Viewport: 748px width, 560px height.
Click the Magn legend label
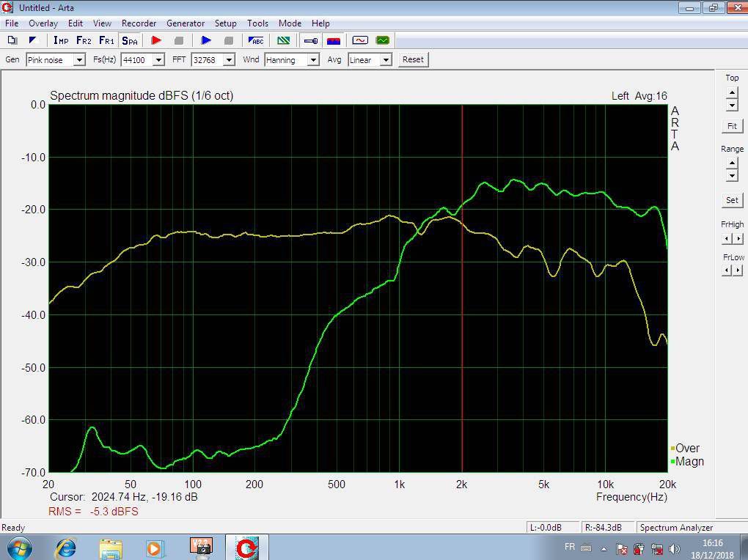coord(690,462)
